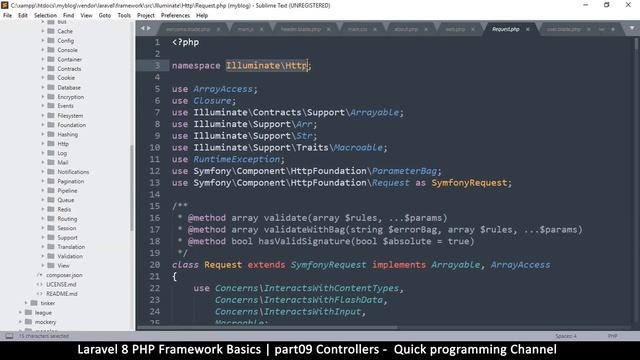
Task: Click the Hashing folder icon
Action: click(x=51, y=134)
